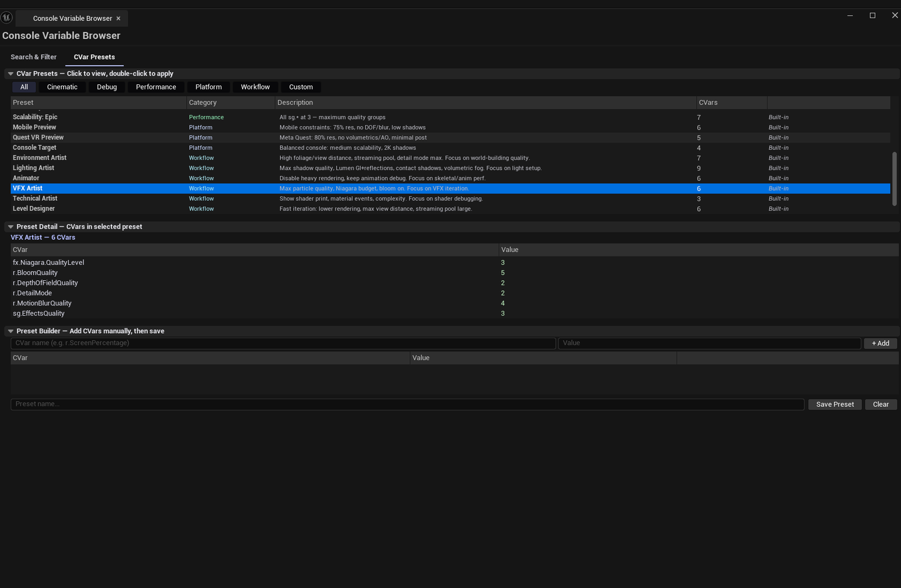Click the Preset Builder Value column header
Image resolution: width=901 pixels, height=588 pixels.
[543, 358]
